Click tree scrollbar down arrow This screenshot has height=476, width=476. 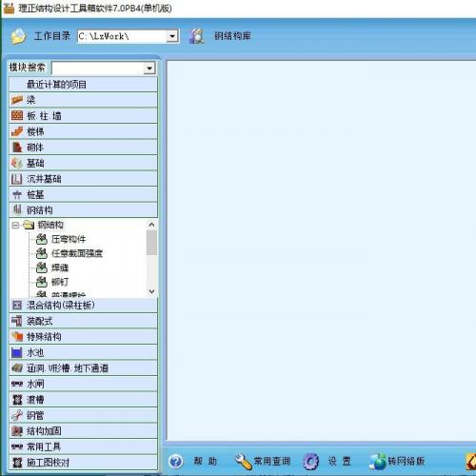coord(151,291)
